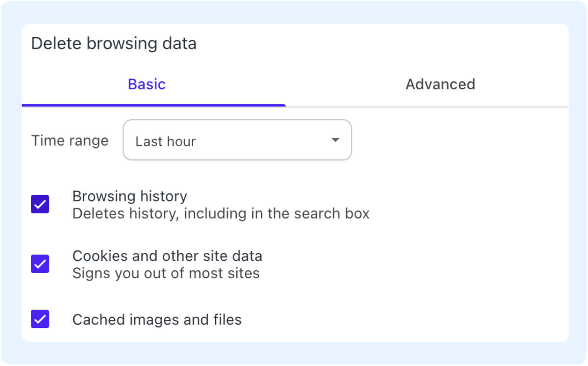Click the 'Delete browsing data' dialog title
This screenshot has width=588, height=366.
coord(114,43)
